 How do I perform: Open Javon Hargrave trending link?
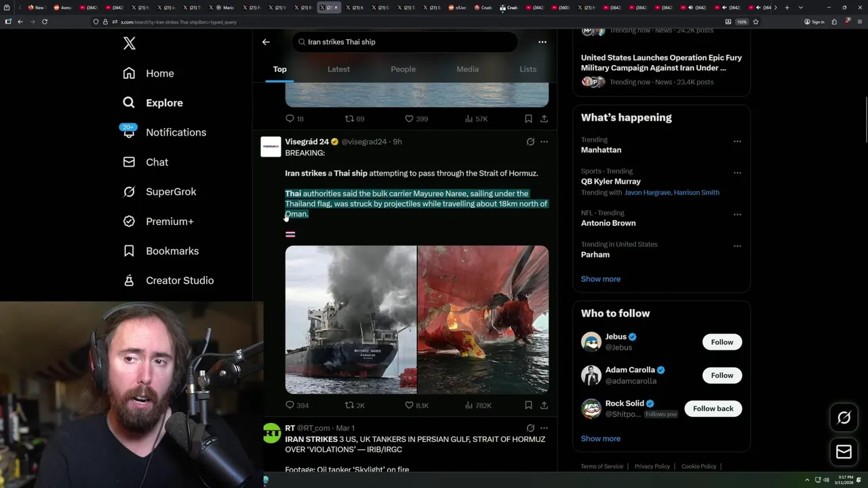(x=647, y=192)
